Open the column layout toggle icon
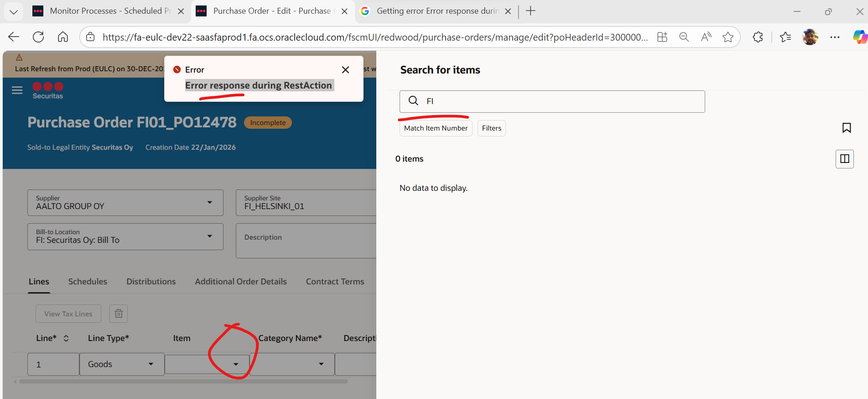 (845, 159)
